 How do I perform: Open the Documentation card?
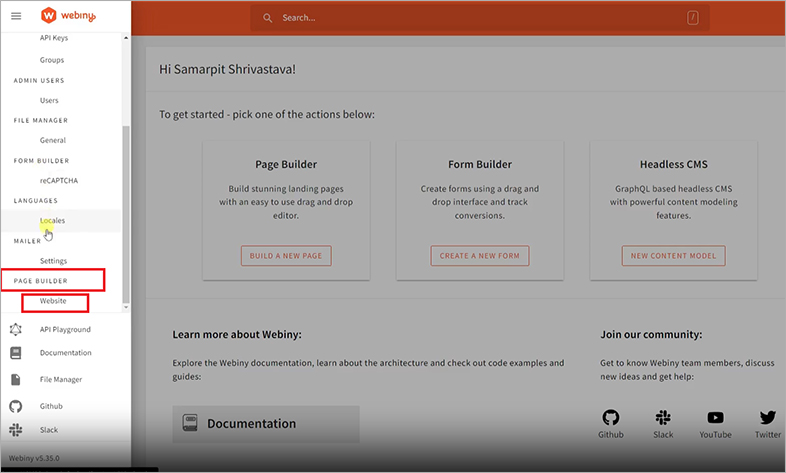pyautogui.click(x=266, y=424)
